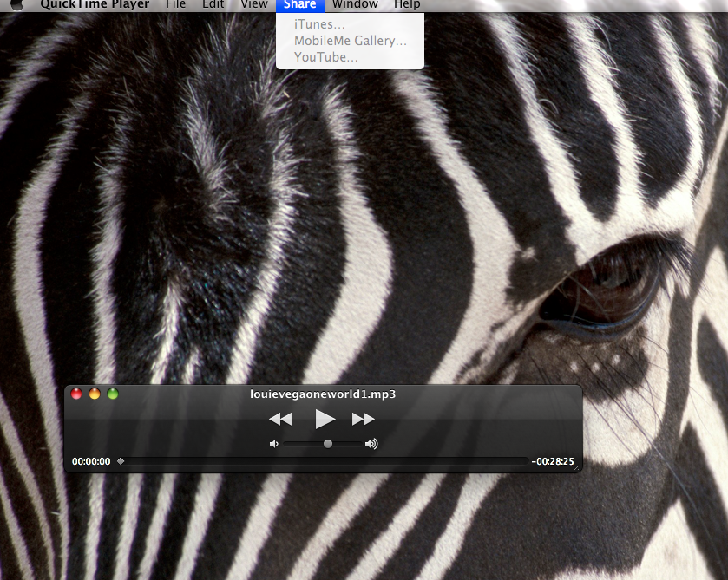Click the volume slider knob
The height and width of the screenshot is (580, 728).
click(328, 444)
